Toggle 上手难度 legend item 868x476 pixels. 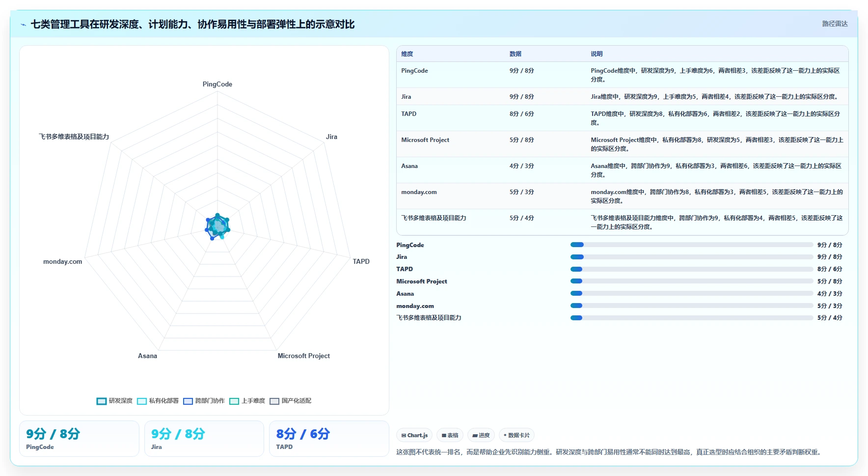coord(247,401)
